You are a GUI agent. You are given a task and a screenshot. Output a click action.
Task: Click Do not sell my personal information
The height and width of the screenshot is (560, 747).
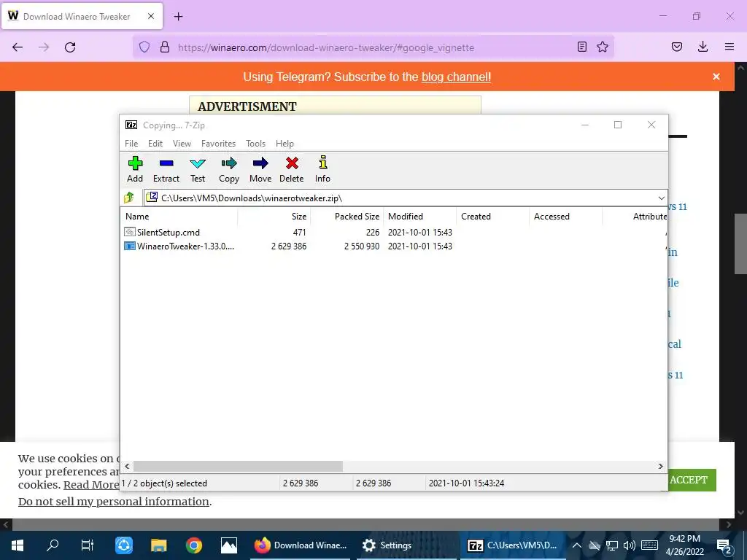(x=113, y=502)
